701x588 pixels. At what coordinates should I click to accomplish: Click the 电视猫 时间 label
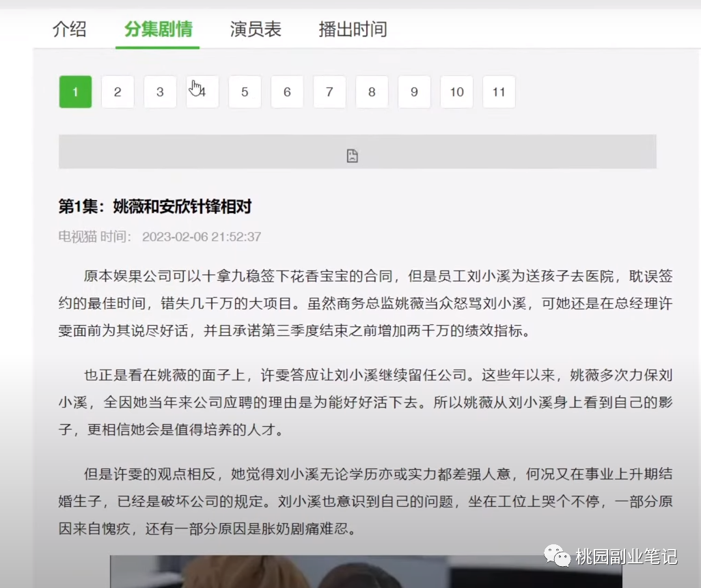click(95, 236)
